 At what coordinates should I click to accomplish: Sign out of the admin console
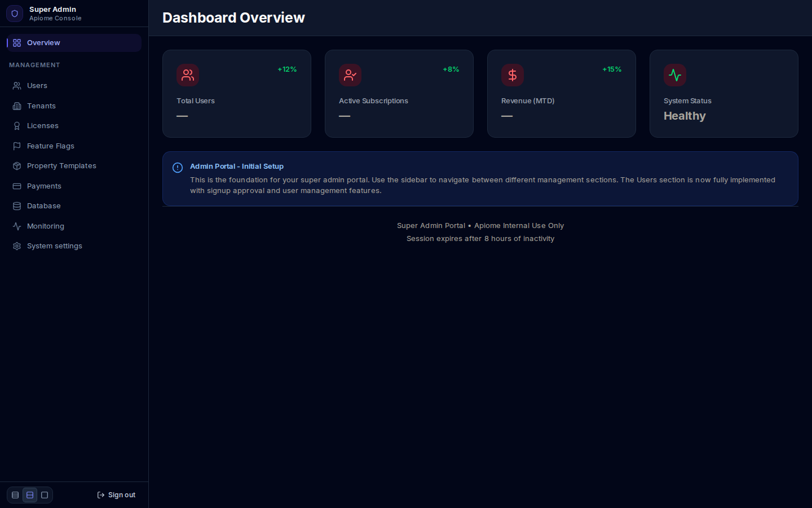click(116, 495)
